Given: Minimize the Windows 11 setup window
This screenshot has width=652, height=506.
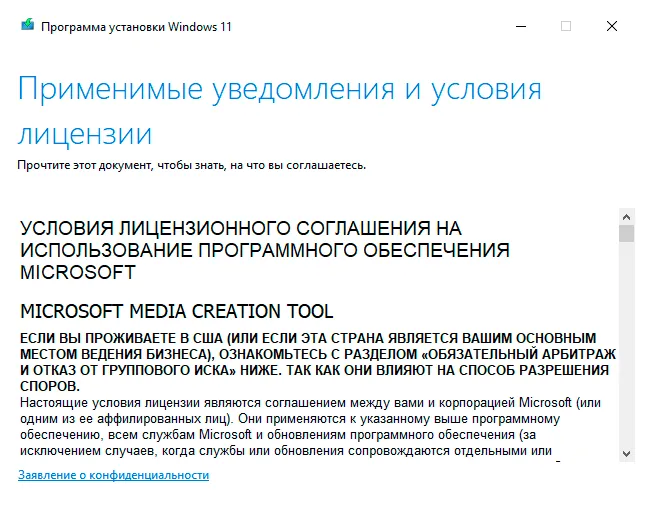Looking at the screenshot, I should click(521, 26).
